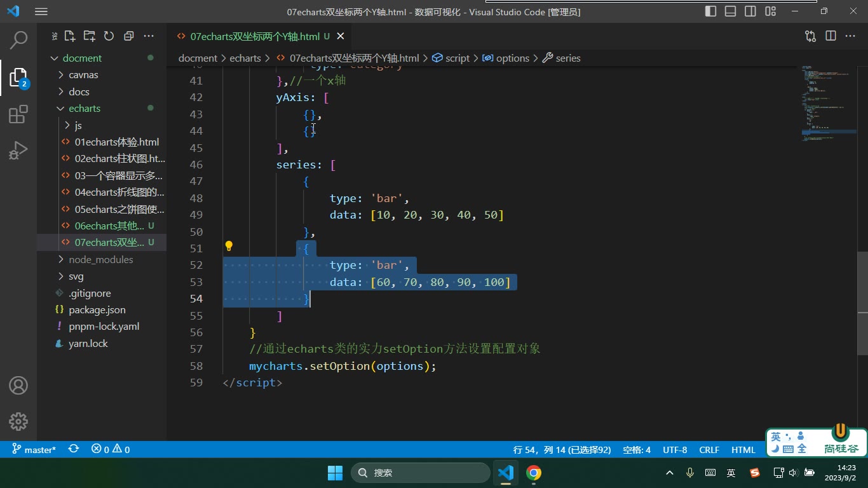
Task: Open the Search view in activity bar
Action: click(18, 39)
